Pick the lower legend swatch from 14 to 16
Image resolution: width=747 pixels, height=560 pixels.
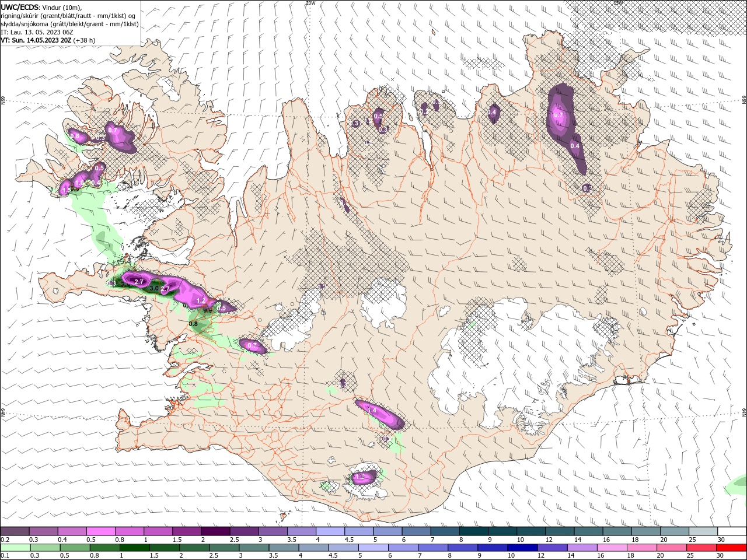(582, 548)
